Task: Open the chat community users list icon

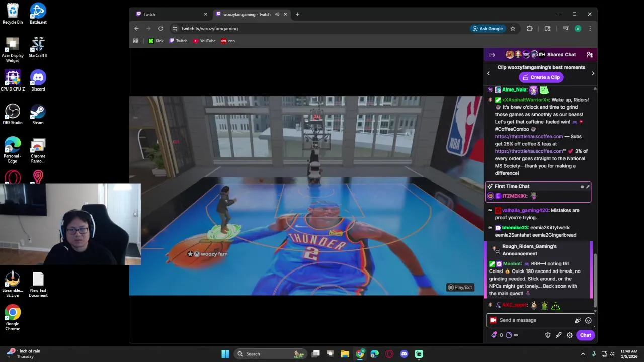Action: pyautogui.click(x=589, y=55)
